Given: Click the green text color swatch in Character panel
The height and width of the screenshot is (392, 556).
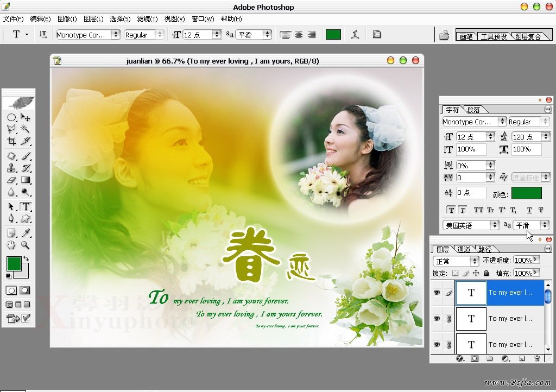Looking at the screenshot, I should [x=526, y=193].
